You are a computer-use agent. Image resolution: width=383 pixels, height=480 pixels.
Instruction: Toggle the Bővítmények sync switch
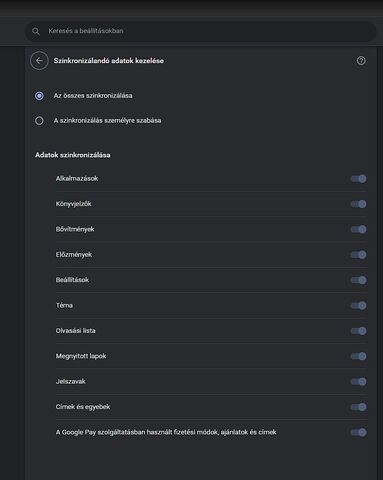tap(358, 229)
